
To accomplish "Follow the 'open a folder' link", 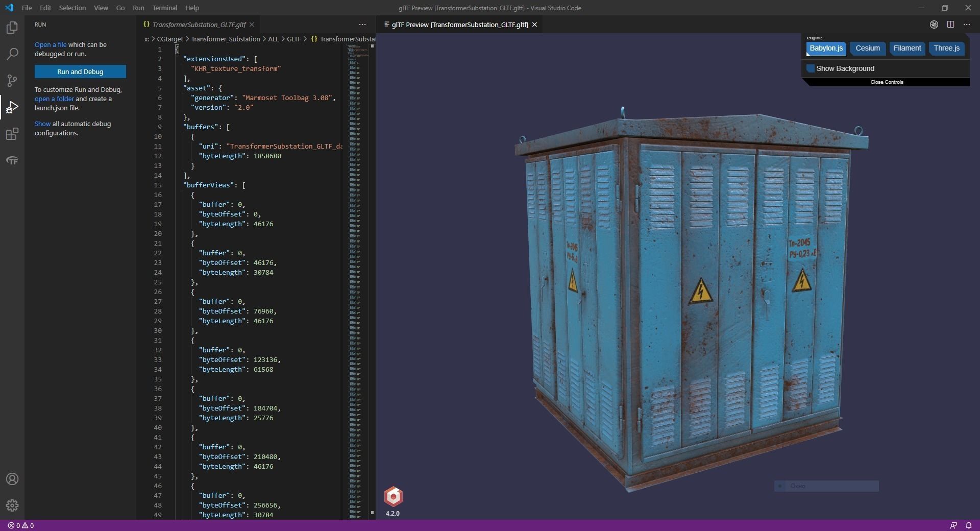I will [x=54, y=99].
